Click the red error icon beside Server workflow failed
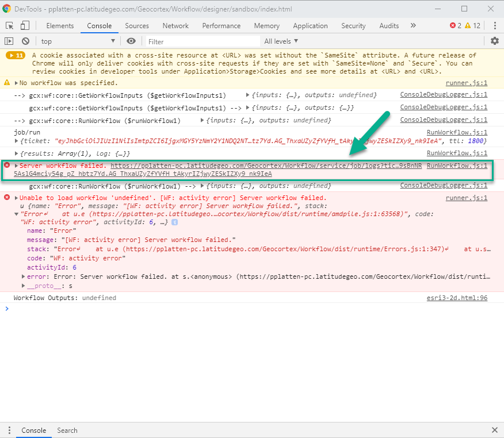 pyautogui.click(x=7, y=165)
